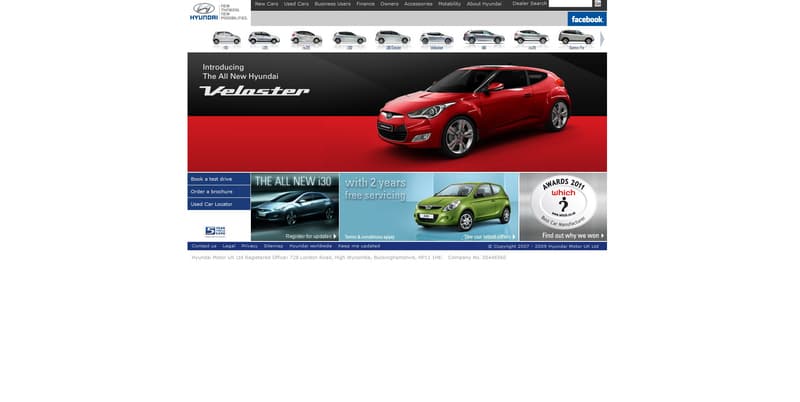800x402 pixels.
Task: Open the Facebook link button
Action: tap(587, 19)
